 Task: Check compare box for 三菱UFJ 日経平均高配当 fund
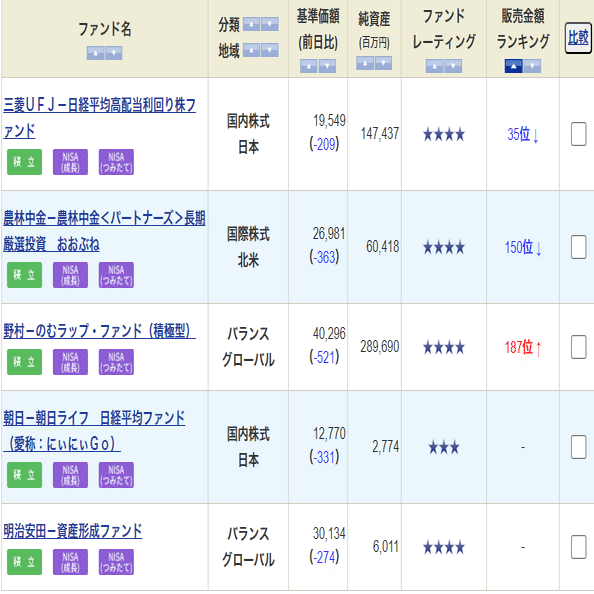pos(578,134)
